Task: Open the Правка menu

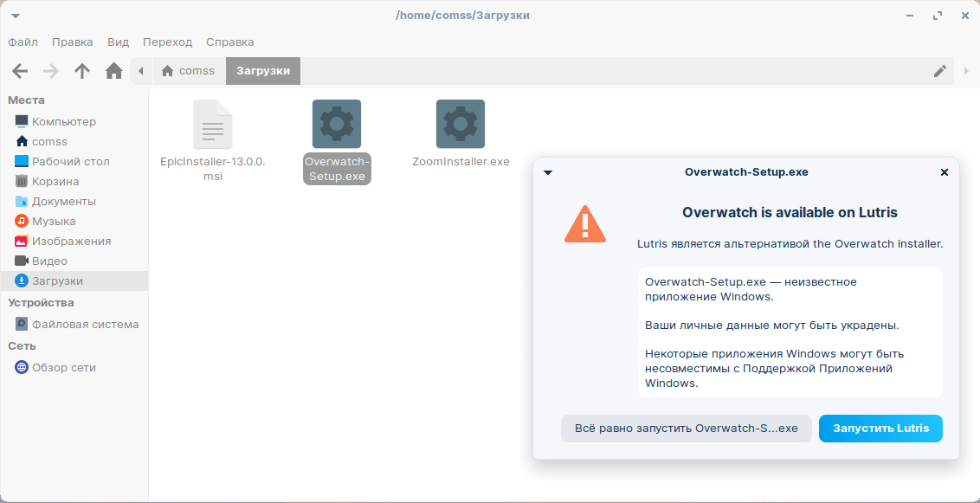Action: 73,42
